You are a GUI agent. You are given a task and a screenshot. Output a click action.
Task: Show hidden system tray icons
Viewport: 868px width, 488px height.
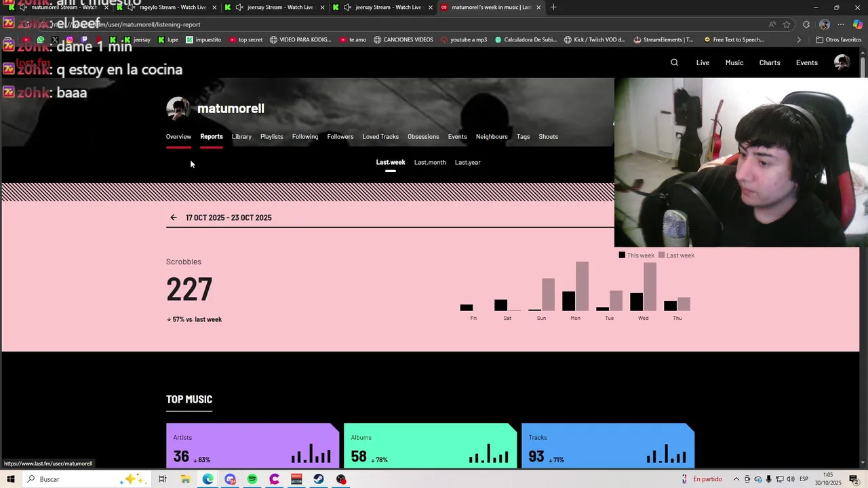[736, 479]
